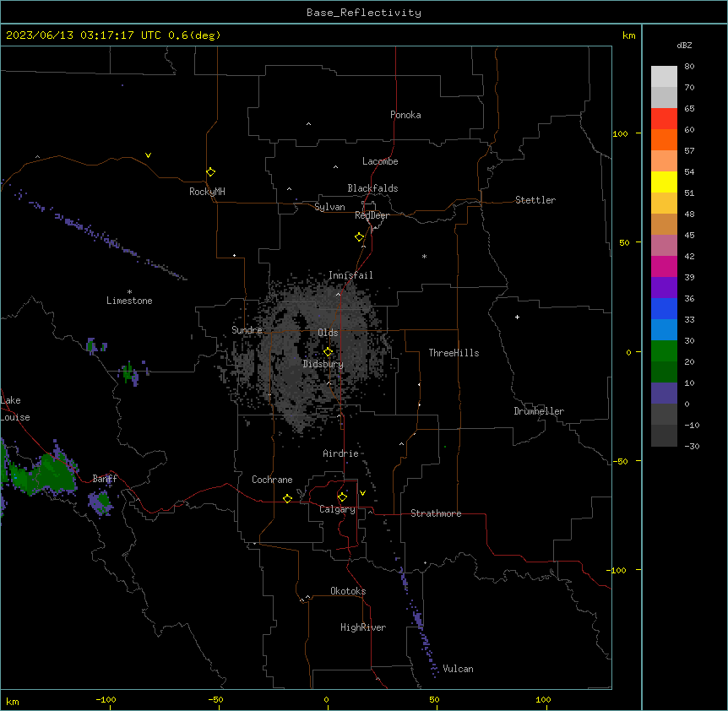Click the Airdrie city label
Viewport: 728px width, 711px height.
click(x=341, y=453)
